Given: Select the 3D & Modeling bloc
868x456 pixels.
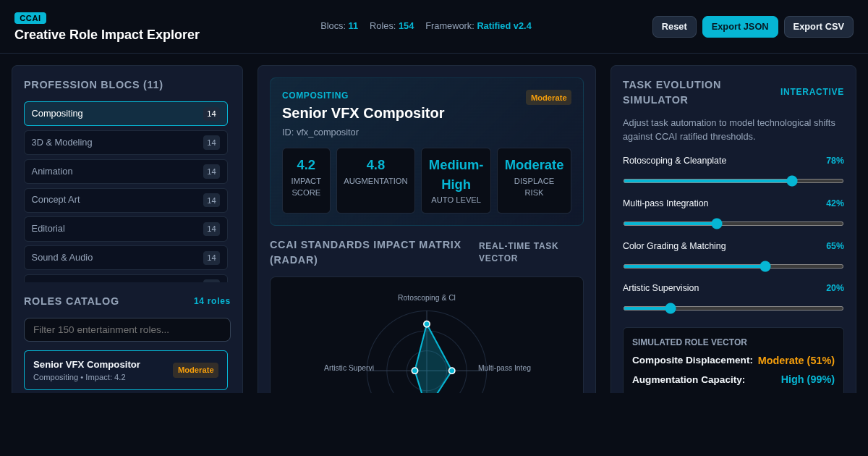Looking at the screenshot, I should (126, 143).
